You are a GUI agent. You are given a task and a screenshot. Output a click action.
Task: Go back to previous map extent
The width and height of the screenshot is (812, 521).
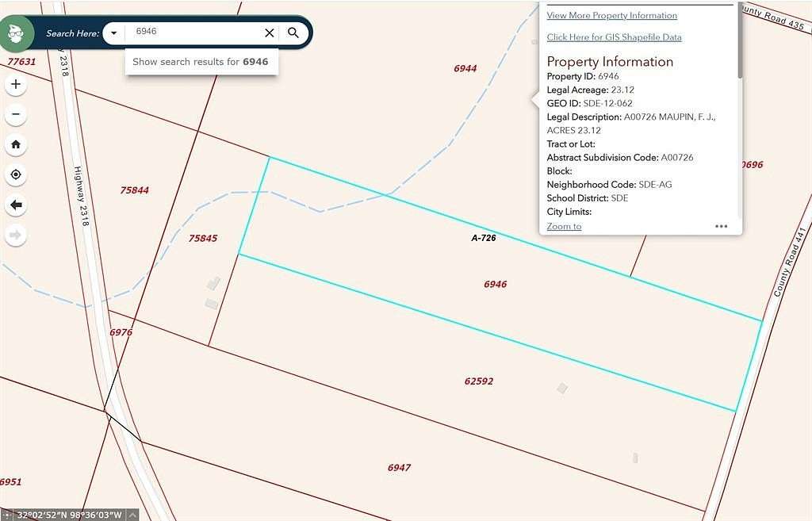(x=16, y=205)
